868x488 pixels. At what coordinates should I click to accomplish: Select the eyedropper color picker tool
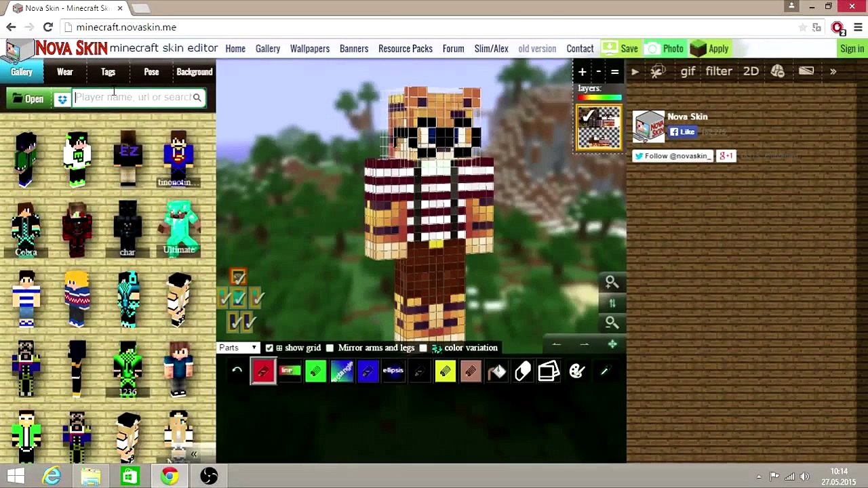pyautogui.click(x=605, y=371)
